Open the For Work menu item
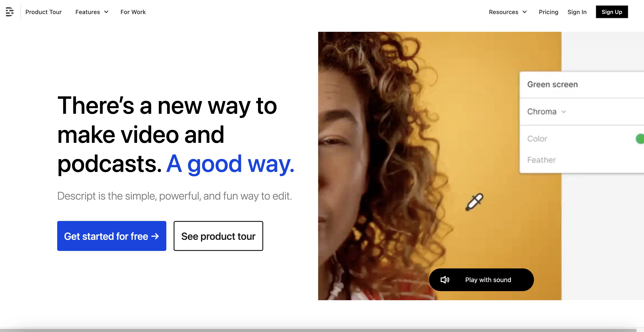The width and height of the screenshot is (644, 332). tap(133, 12)
